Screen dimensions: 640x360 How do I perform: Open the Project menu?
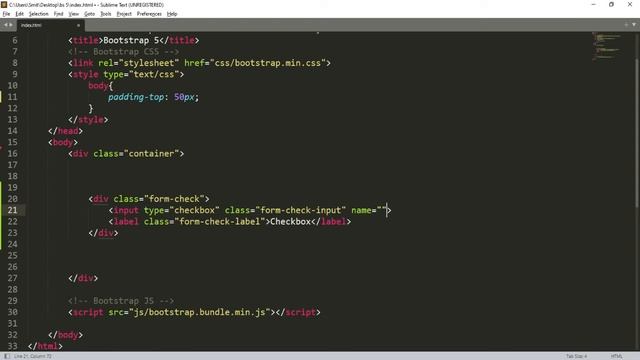[x=124, y=14]
